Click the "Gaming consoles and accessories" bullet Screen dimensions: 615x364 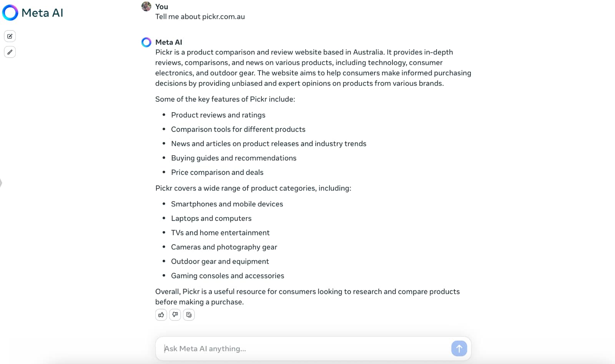(x=228, y=276)
